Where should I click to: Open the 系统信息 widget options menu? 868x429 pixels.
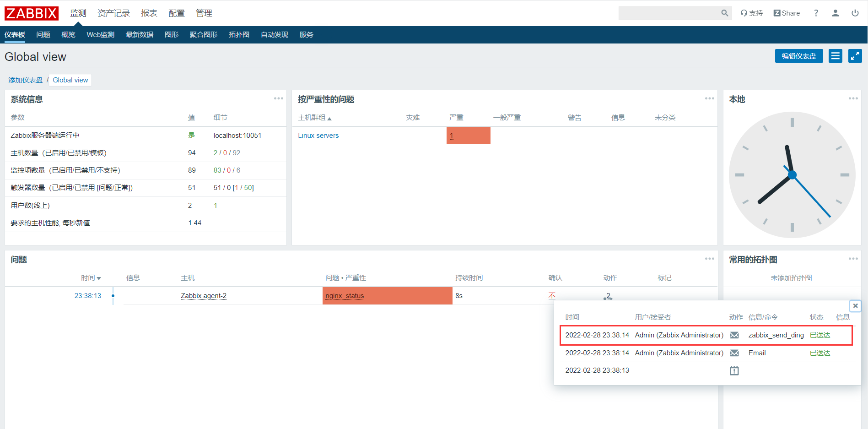[279, 98]
